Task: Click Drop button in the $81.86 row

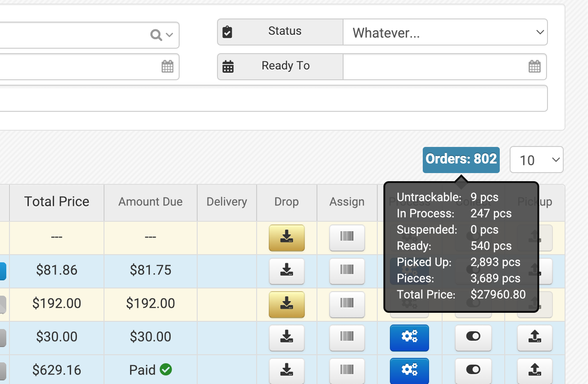Action: click(x=287, y=271)
